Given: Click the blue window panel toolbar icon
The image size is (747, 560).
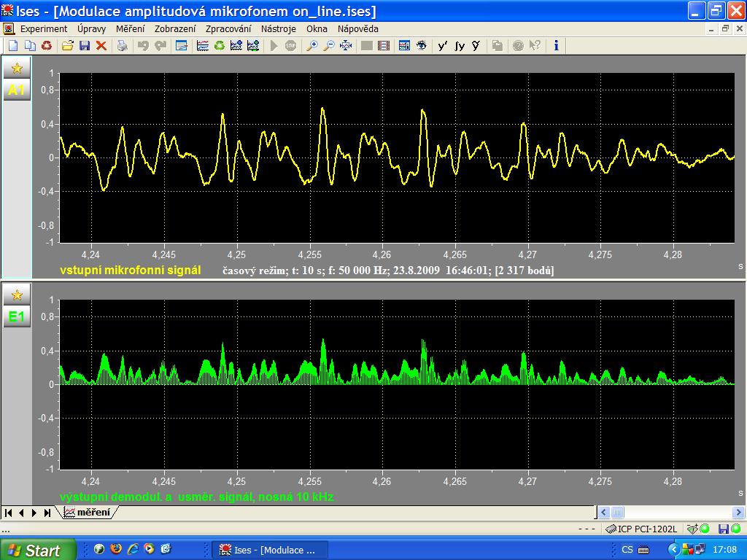Looking at the screenshot, I should click(182, 46).
